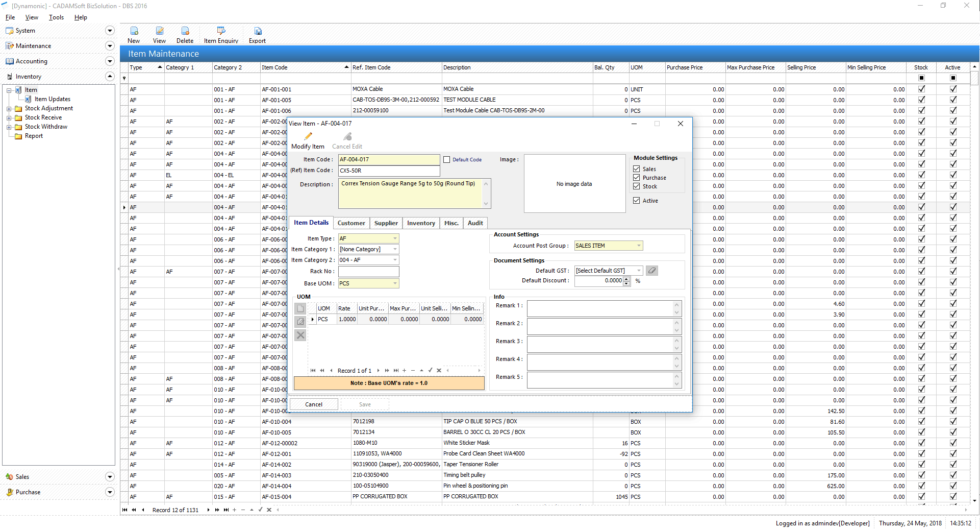Screen dimensions: 980x531
Task: Select Item Updates in the Inventory tree
Action: (52, 99)
